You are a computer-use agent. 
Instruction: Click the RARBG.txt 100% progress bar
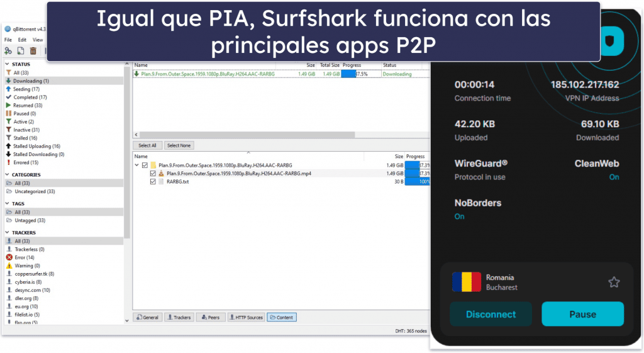pos(417,182)
